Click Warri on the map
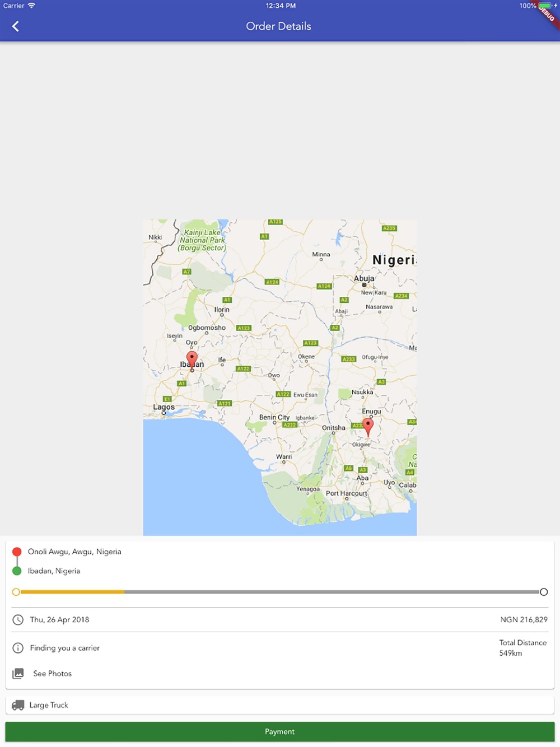Screen dimensions: 560x747 pyautogui.click(x=284, y=456)
